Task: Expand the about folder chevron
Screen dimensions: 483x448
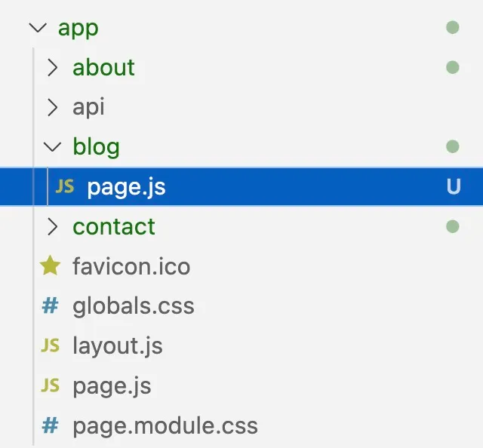Action: coord(53,67)
